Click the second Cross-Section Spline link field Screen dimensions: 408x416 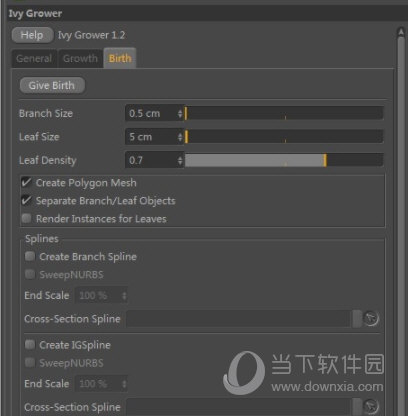pyautogui.click(x=239, y=407)
